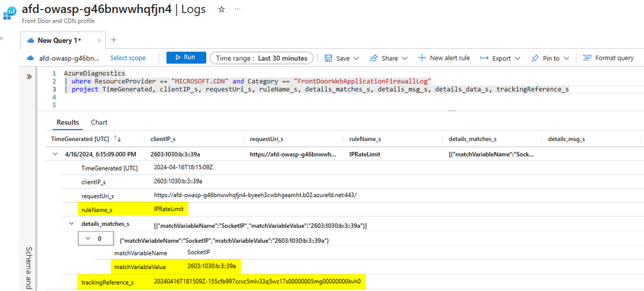Expand the schema side panel double chevron
The image size is (644, 291).
29,77
